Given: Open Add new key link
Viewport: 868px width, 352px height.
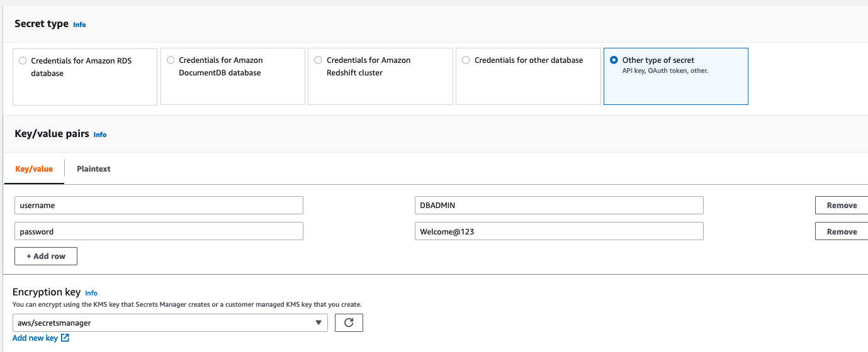Looking at the screenshot, I should (35, 338).
